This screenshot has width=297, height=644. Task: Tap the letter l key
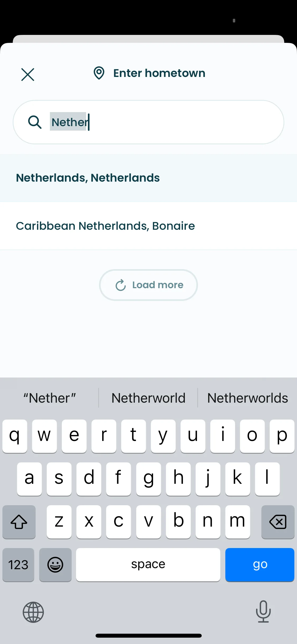[267, 479]
